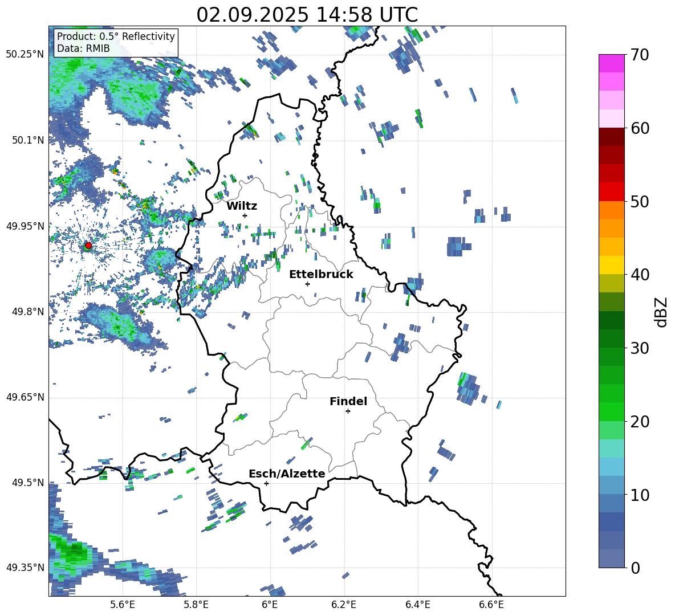Click the colorbar value 30

click(640, 348)
